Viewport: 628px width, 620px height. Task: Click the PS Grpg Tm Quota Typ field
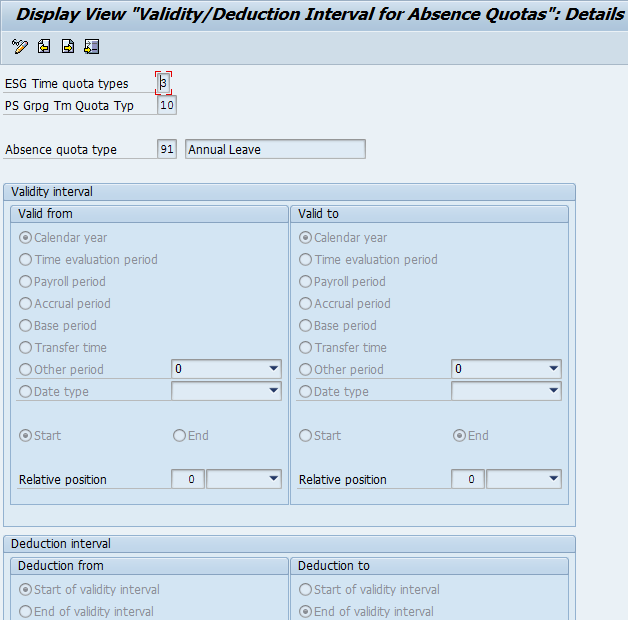pos(166,105)
